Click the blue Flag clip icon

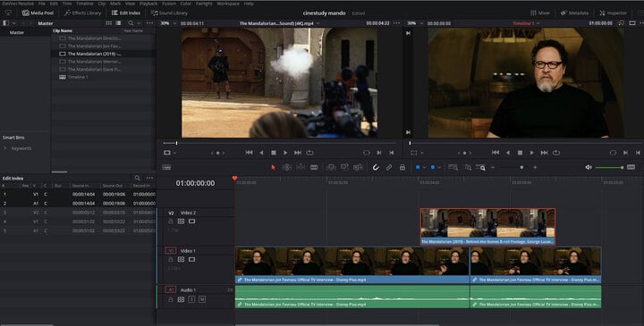pyautogui.click(x=418, y=167)
